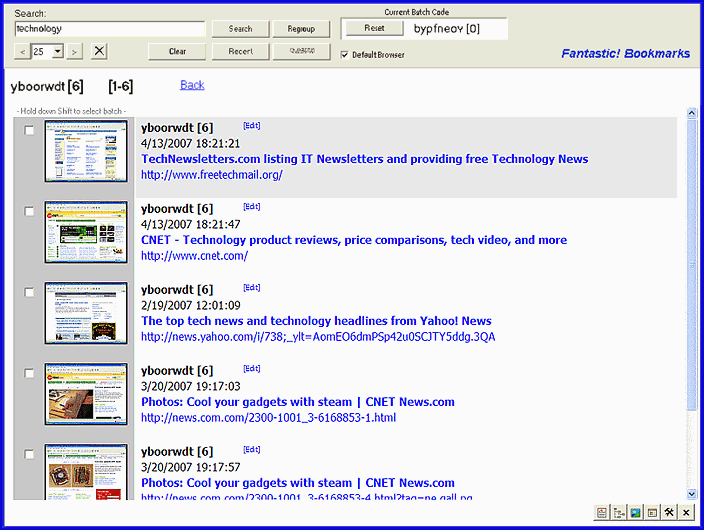
Task: Toggle the Default Browser checkbox
Action: tap(345, 54)
